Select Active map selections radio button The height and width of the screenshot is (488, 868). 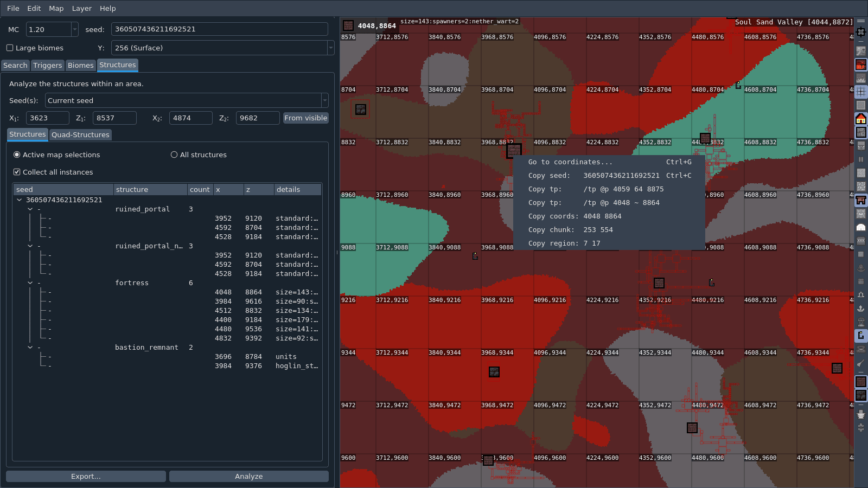point(17,155)
